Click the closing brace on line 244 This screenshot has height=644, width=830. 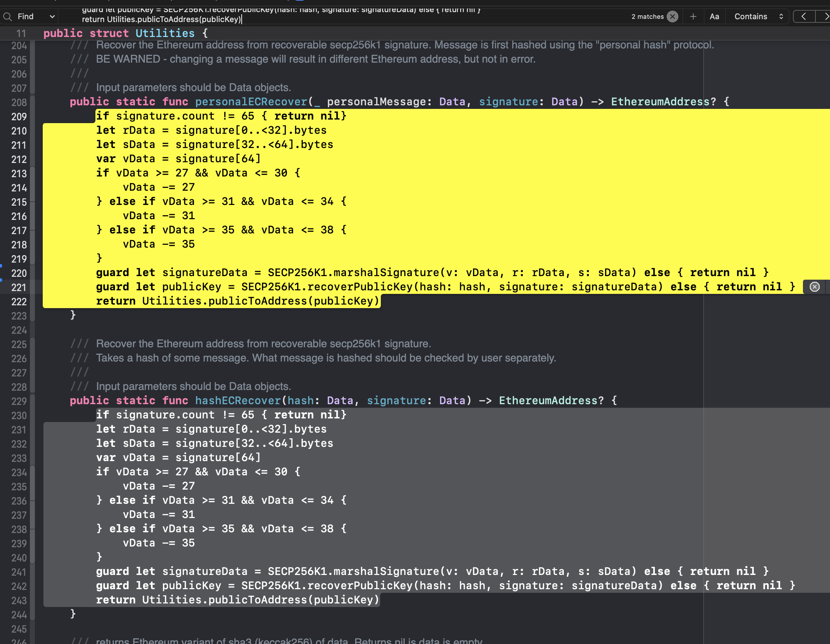[x=73, y=614]
